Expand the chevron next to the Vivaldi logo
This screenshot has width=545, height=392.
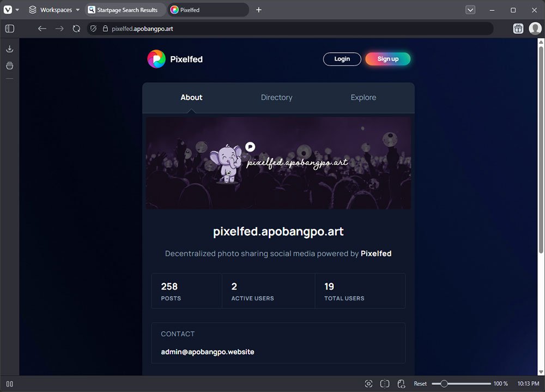coord(17,9)
